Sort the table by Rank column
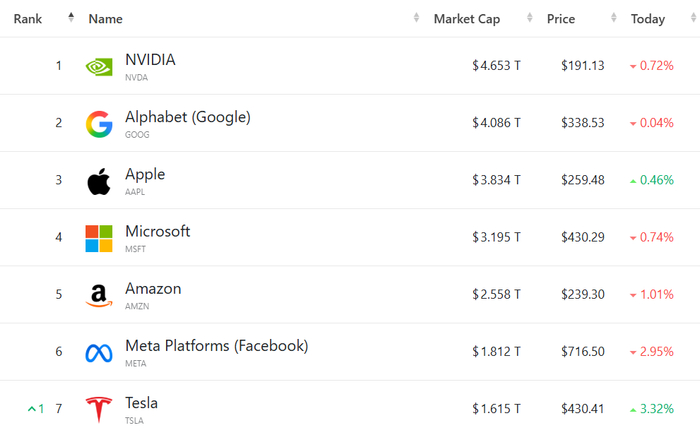The image size is (700, 435). pos(28,19)
